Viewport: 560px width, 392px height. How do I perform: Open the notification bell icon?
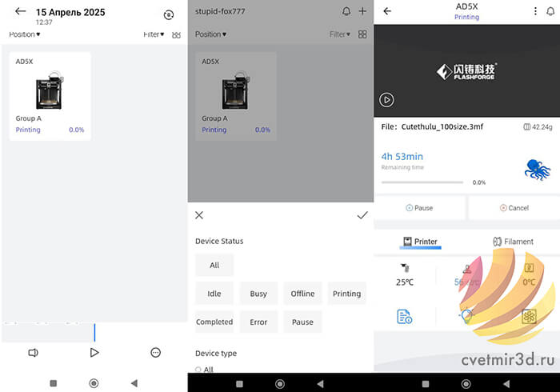coord(346,11)
